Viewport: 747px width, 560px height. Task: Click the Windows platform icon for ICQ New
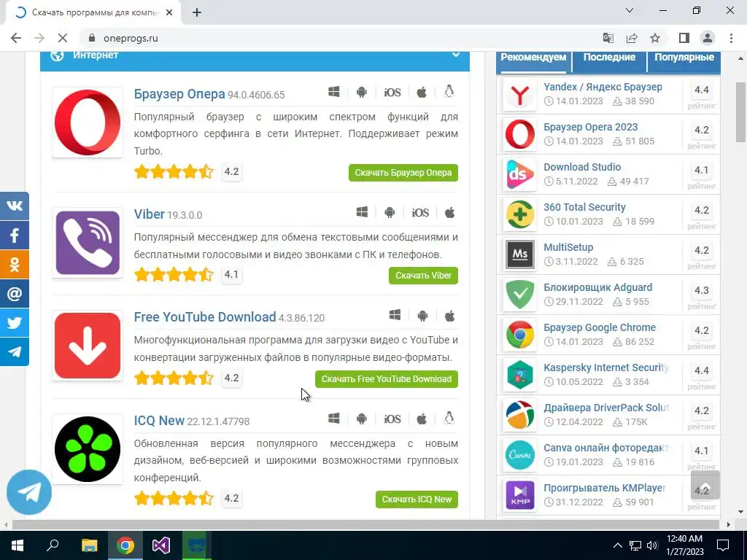tap(334, 419)
